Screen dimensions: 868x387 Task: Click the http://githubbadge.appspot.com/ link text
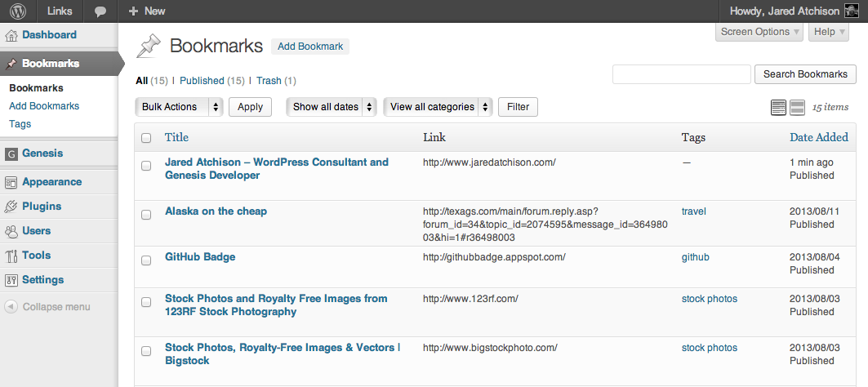(x=494, y=257)
